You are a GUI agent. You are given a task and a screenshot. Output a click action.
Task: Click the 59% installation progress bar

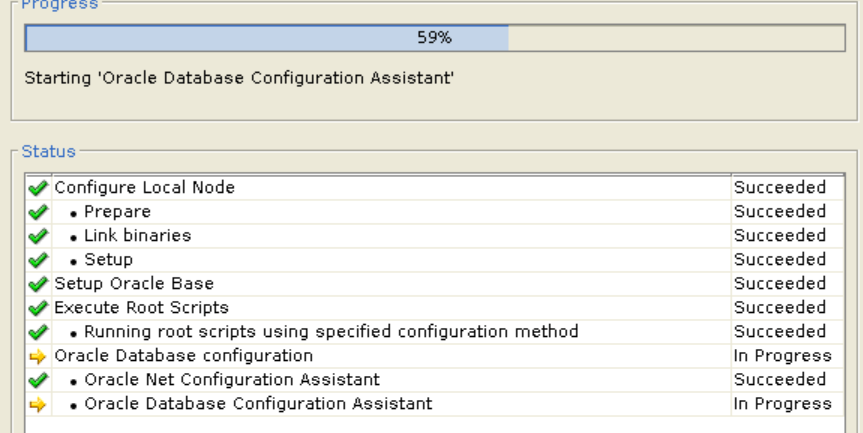click(x=435, y=38)
